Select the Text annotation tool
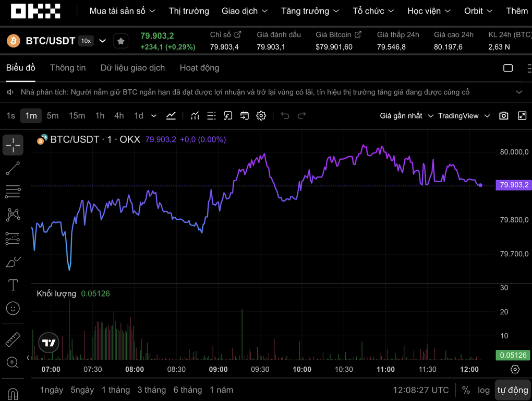The height and width of the screenshot is (401, 532). pyautogui.click(x=13, y=285)
